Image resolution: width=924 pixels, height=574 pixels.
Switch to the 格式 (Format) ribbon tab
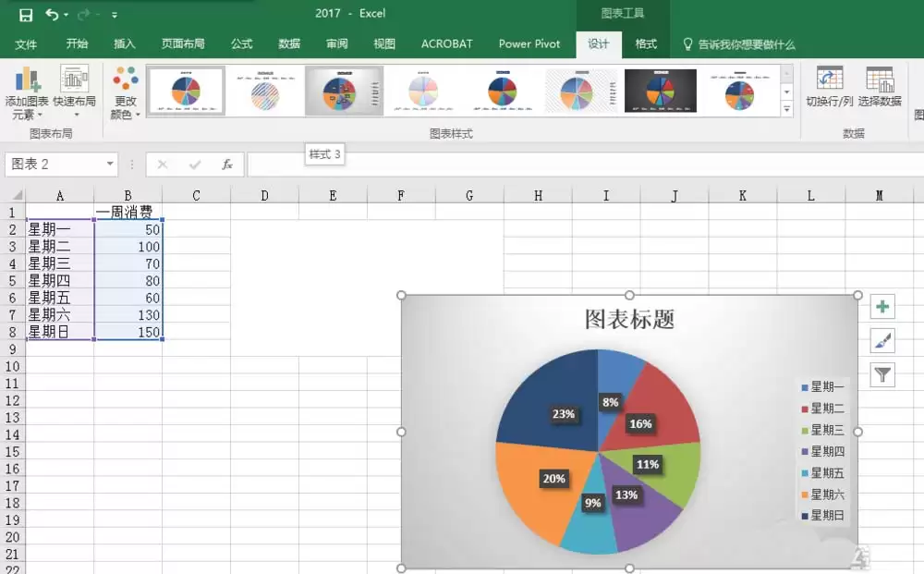645,43
